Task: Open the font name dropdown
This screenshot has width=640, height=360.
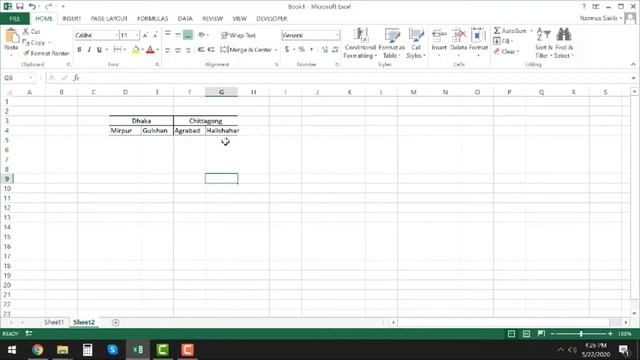Action: point(116,36)
